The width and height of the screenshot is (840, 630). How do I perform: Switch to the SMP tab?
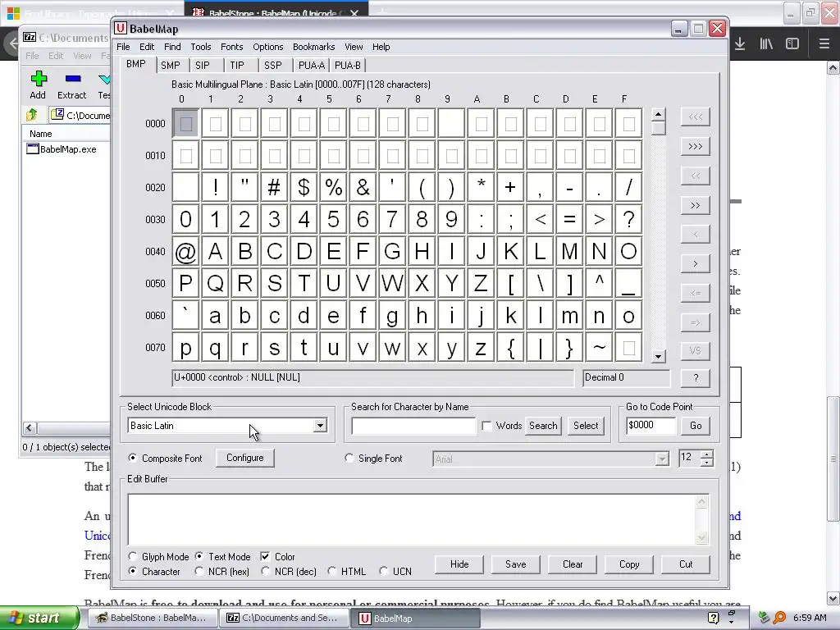pyautogui.click(x=171, y=66)
